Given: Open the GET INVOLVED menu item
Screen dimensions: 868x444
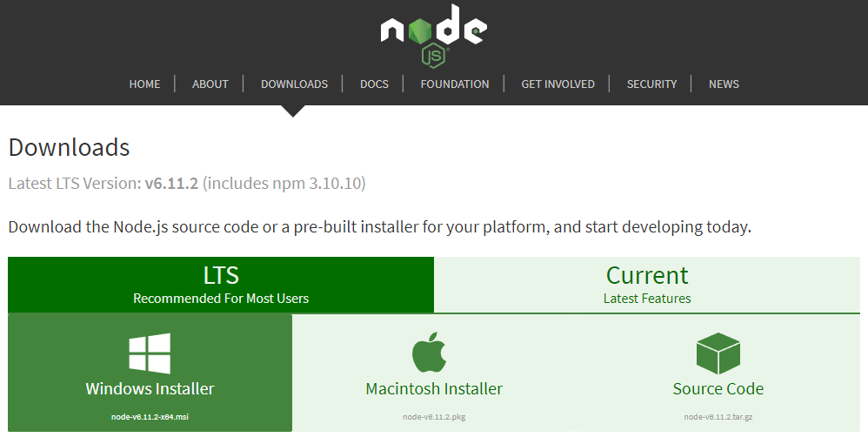Looking at the screenshot, I should pyautogui.click(x=558, y=84).
